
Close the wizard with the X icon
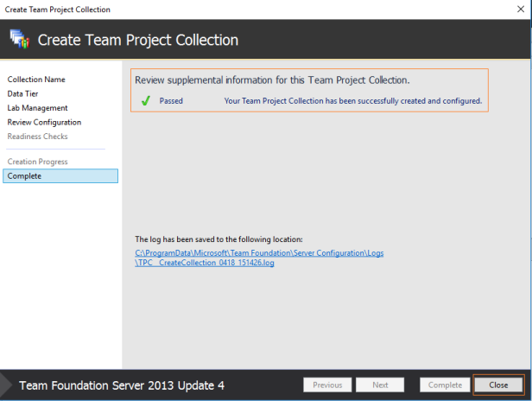521,10
